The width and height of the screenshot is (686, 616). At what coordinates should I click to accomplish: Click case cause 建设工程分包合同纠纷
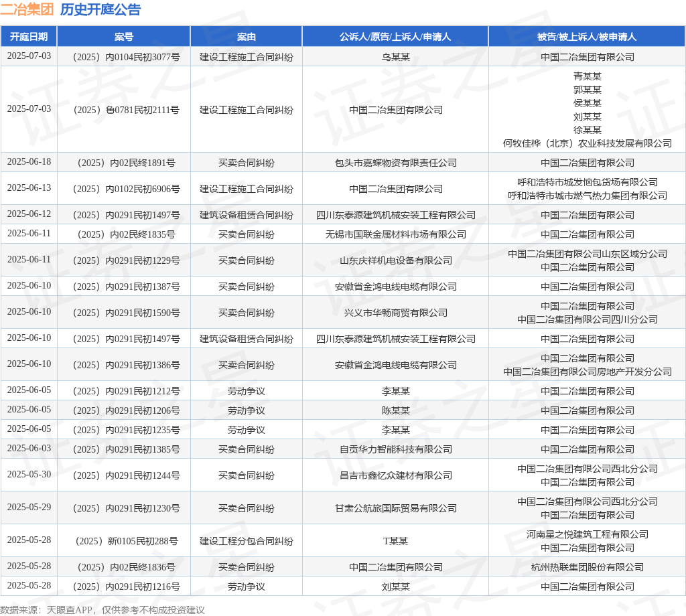247,541
